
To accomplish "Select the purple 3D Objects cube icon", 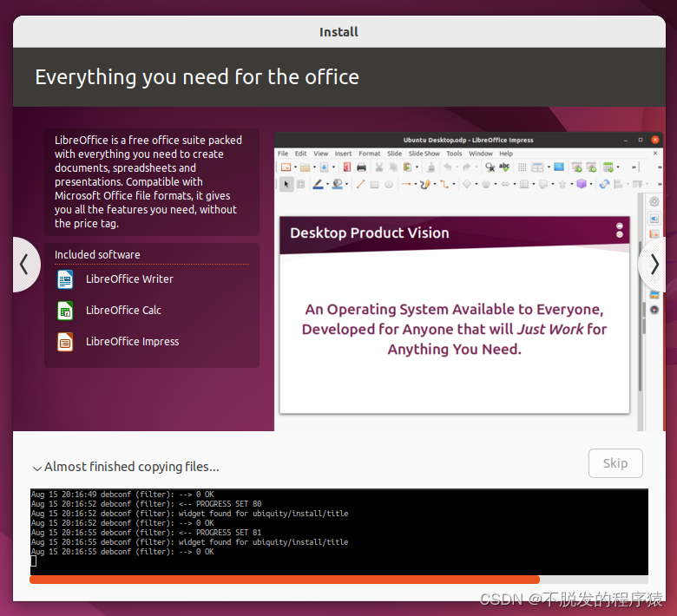I will (582, 184).
